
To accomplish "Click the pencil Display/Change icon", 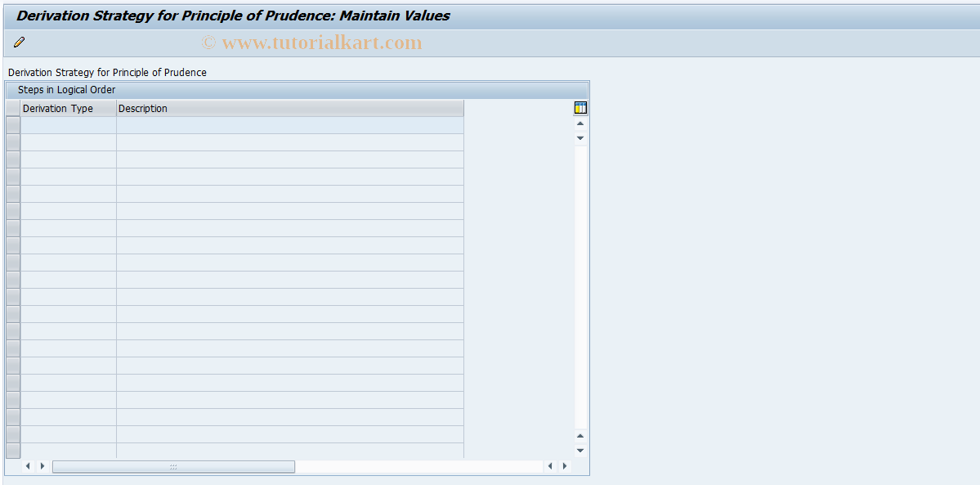I will (x=20, y=43).
